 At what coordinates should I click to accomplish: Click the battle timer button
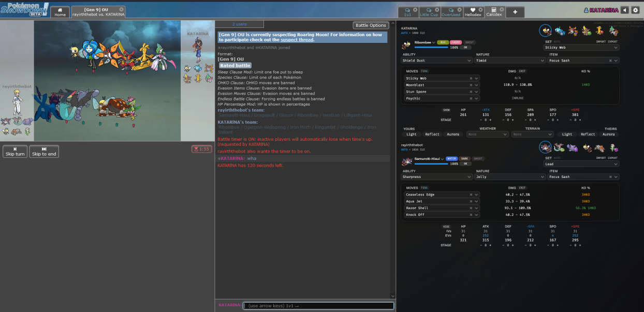[x=201, y=149]
